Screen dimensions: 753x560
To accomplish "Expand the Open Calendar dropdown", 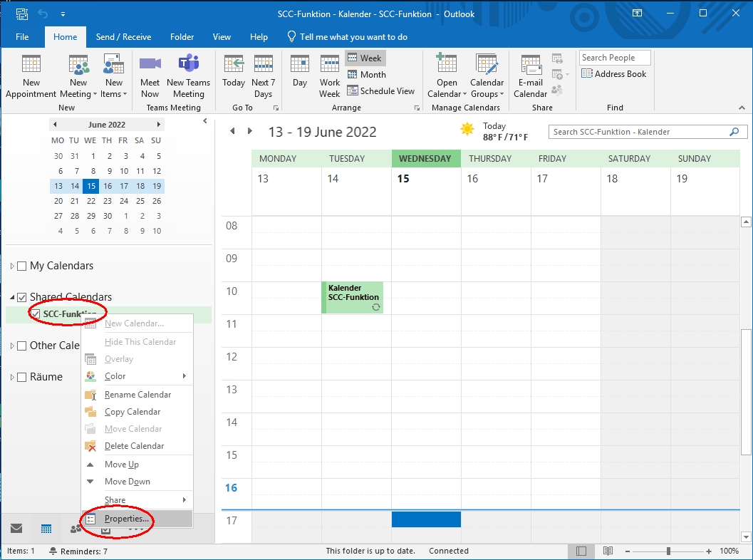I will pyautogui.click(x=447, y=76).
